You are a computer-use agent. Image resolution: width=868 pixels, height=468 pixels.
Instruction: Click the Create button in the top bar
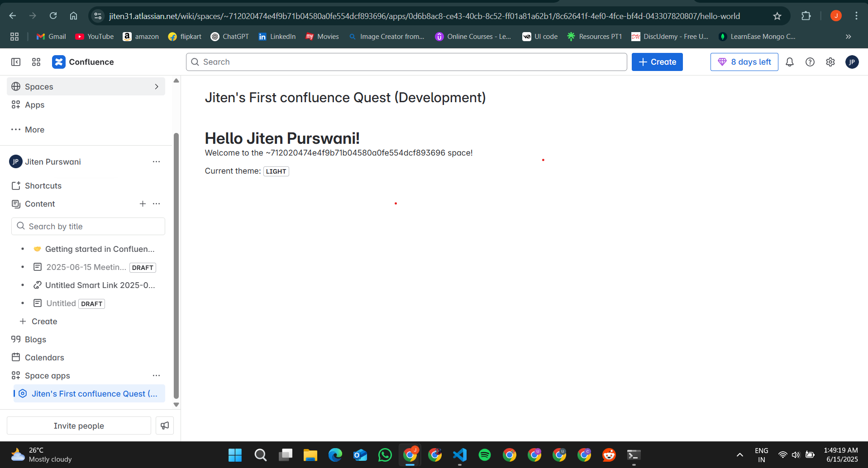pyautogui.click(x=657, y=62)
